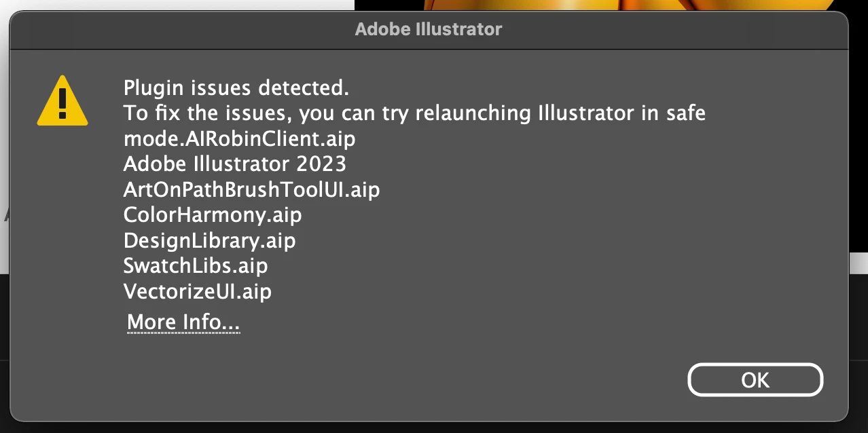
Task: Open the More Info... link
Action: (183, 322)
